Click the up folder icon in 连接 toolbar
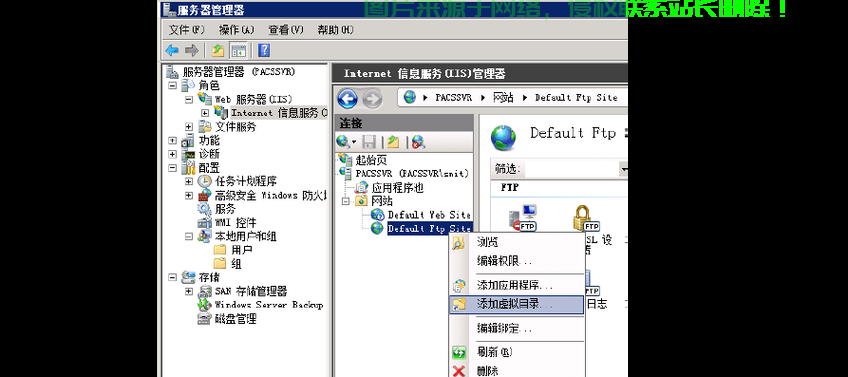 click(x=393, y=142)
